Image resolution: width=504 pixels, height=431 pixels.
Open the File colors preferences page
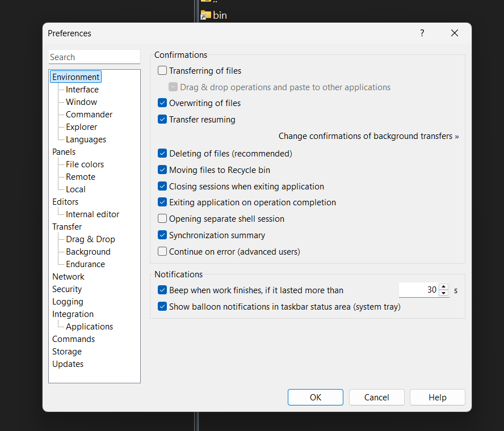click(85, 164)
